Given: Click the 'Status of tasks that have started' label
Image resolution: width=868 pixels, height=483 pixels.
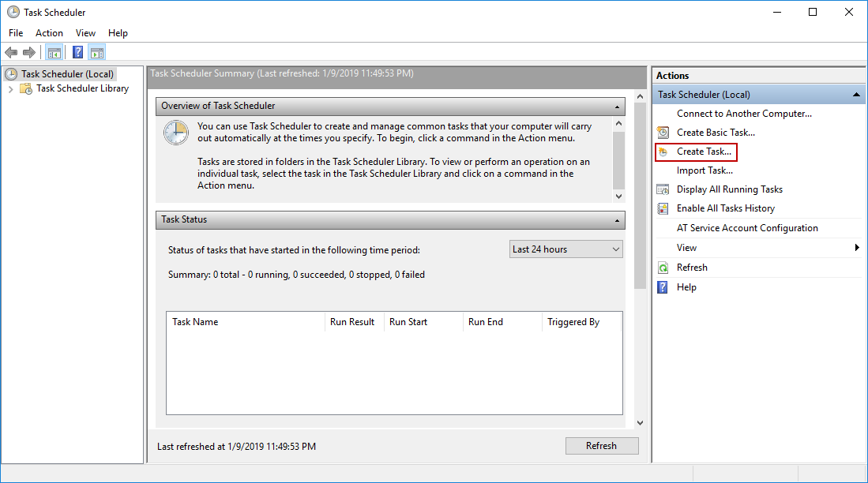Looking at the screenshot, I should coord(294,250).
